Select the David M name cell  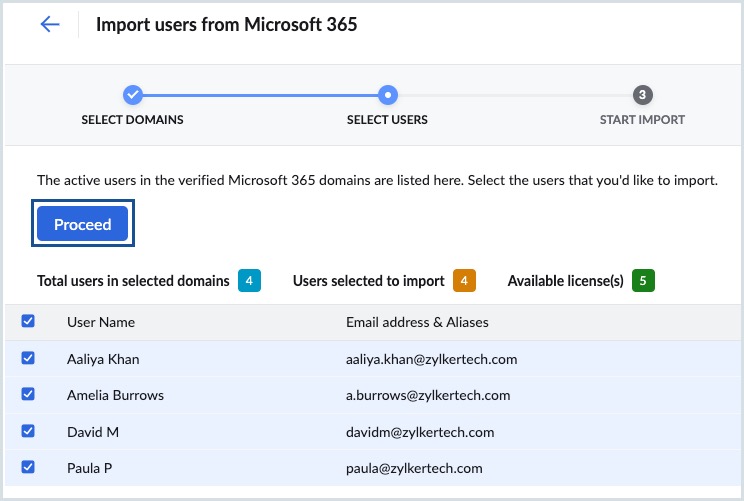point(93,432)
